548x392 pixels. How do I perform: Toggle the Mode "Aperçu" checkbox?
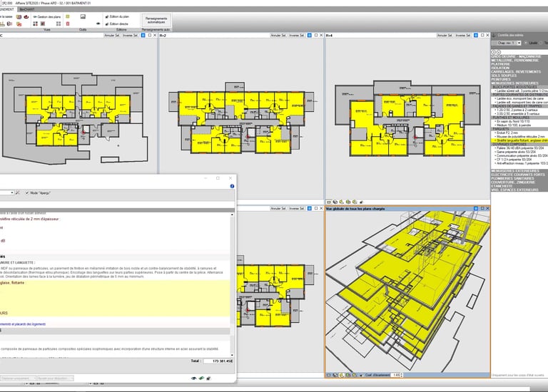point(27,192)
